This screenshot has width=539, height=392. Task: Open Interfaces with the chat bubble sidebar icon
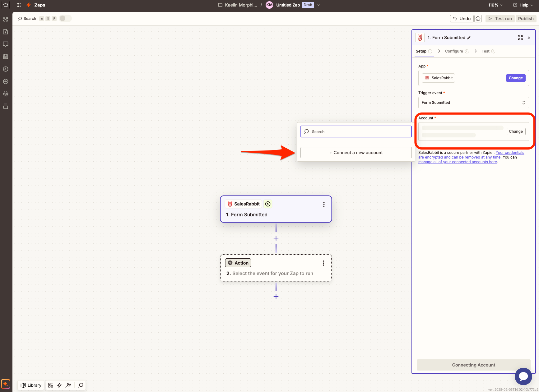click(6, 44)
